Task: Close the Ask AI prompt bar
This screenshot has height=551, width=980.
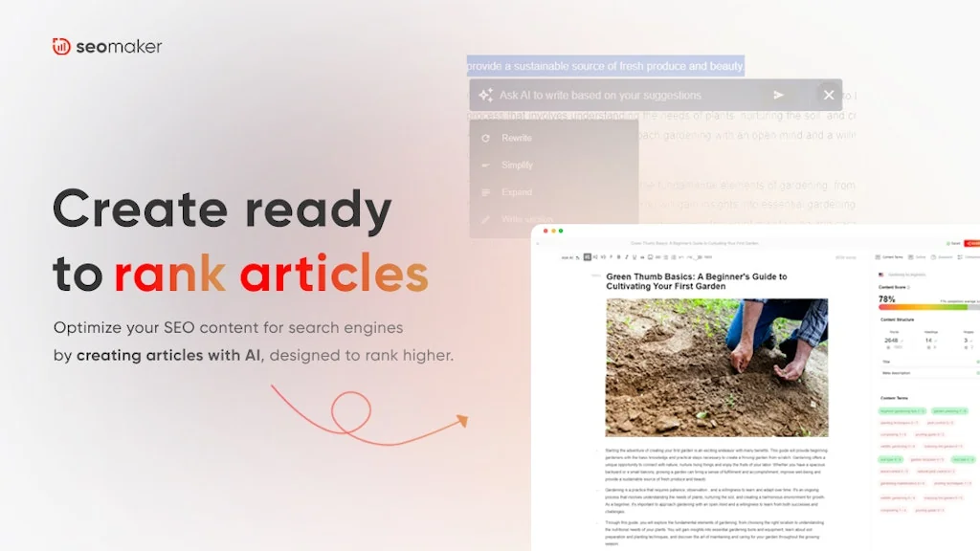Action: pos(829,95)
